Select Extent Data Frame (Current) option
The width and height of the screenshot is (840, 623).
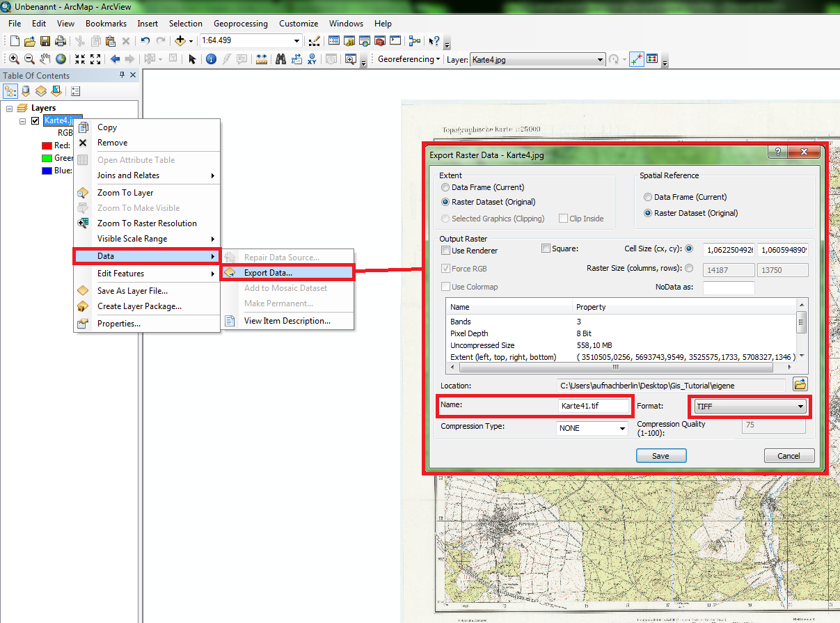445,187
